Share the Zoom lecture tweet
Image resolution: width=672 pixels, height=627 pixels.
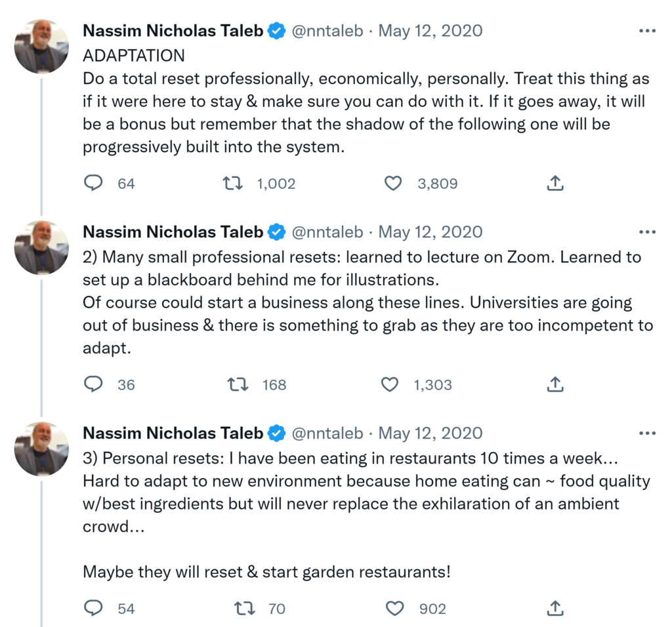pos(555,384)
